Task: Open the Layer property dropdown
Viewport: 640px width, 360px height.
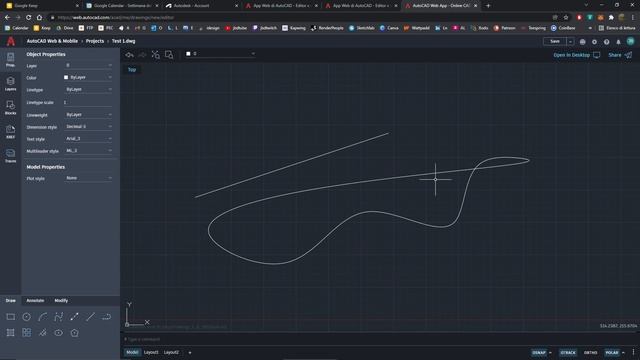Action: (x=88, y=65)
